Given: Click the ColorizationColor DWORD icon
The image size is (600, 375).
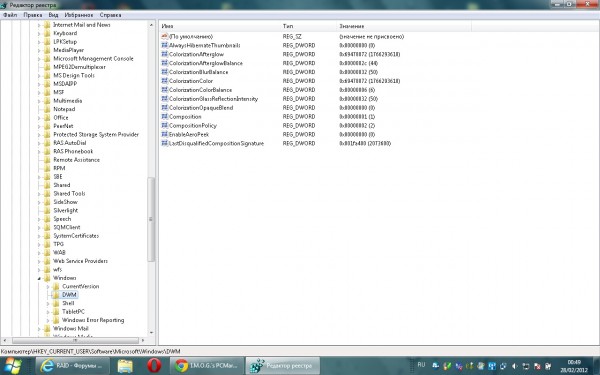Looking at the screenshot, I should [165, 81].
